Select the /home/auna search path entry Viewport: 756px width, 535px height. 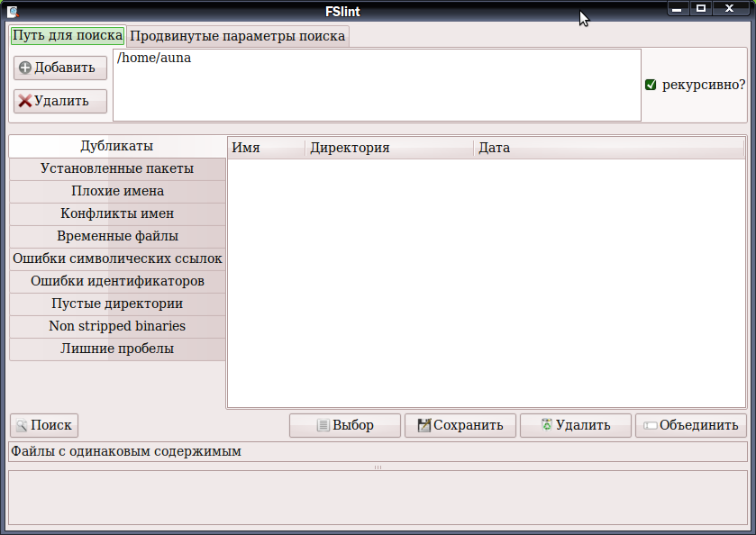click(x=154, y=58)
